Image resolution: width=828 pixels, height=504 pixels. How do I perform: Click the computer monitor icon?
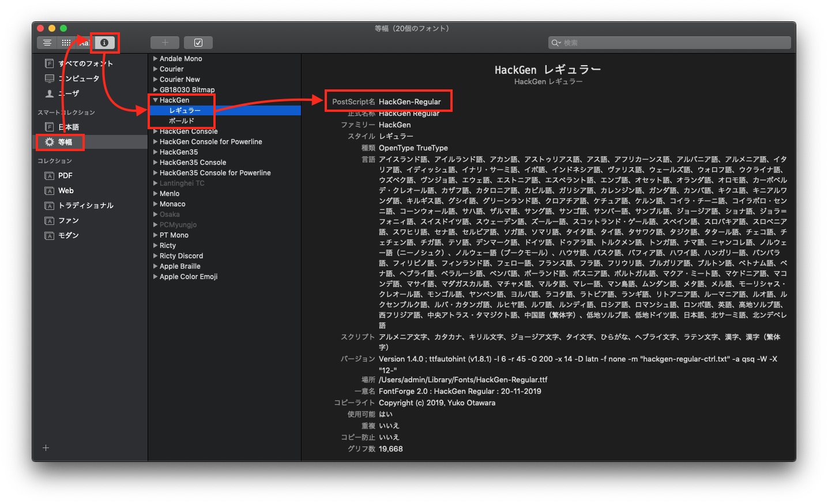point(50,78)
